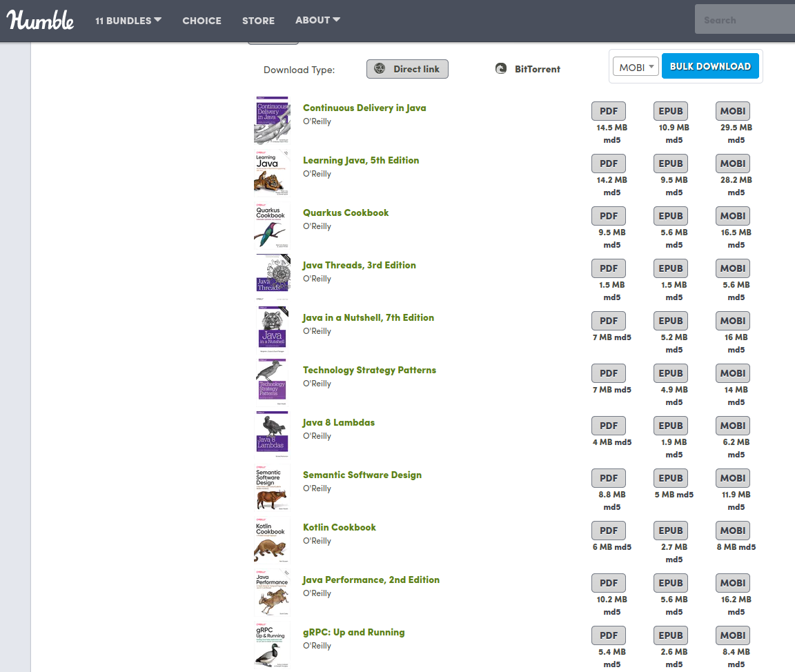Click Technology Strategy Patterns cover thumbnail
Image resolution: width=795 pixels, height=672 pixels.
tap(273, 383)
